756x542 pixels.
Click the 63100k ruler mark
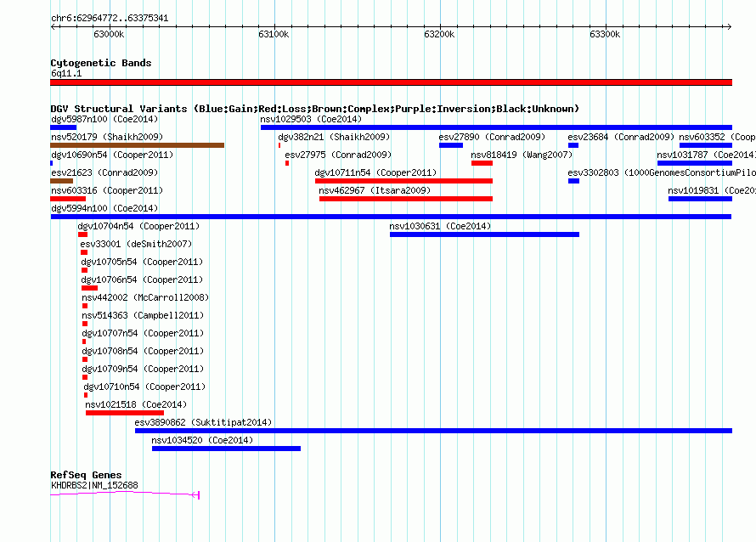click(274, 34)
